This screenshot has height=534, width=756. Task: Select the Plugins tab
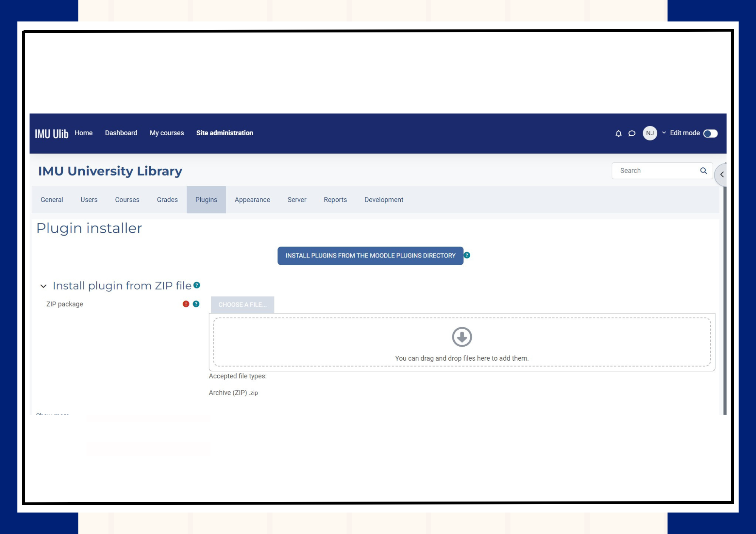coord(206,199)
